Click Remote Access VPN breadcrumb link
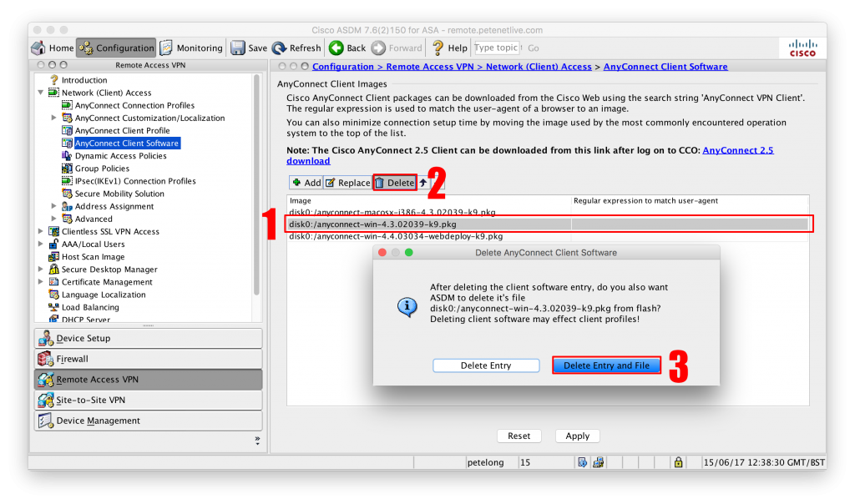 coord(430,67)
